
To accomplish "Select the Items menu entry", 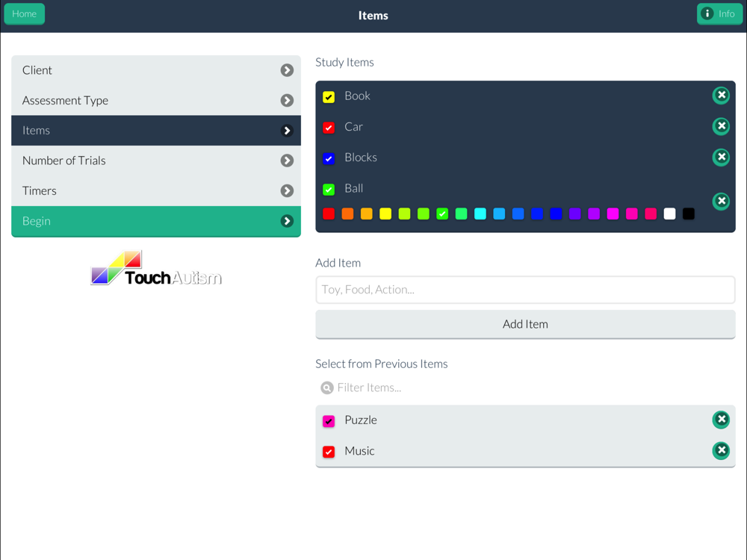I will pos(156,131).
